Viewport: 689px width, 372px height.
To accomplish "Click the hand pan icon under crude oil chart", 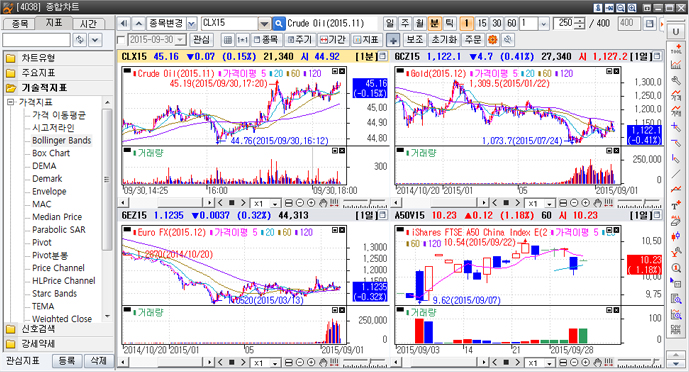I will pyautogui.click(x=323, y=203).
